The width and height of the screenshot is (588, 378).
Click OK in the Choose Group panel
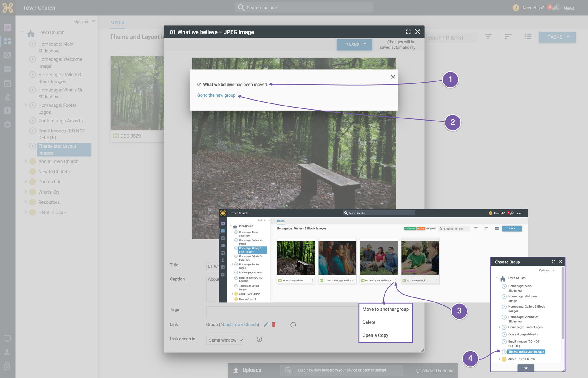526,368
